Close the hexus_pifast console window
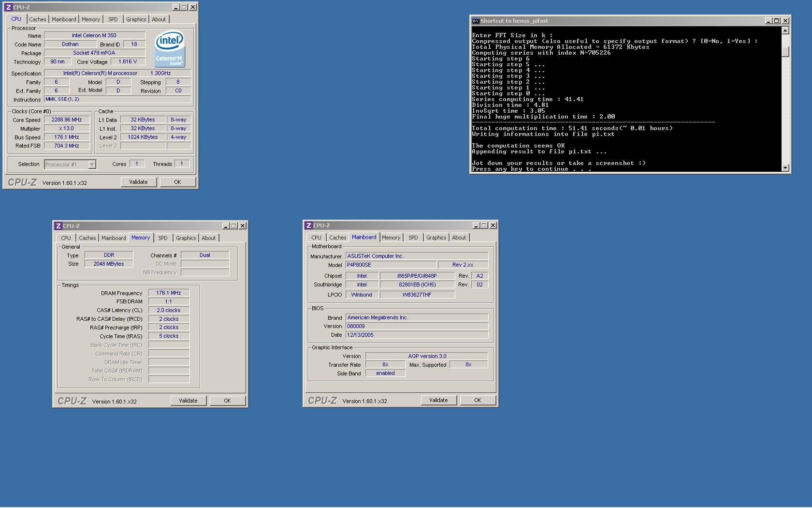812x508 pixels. [x=785, y=21]
